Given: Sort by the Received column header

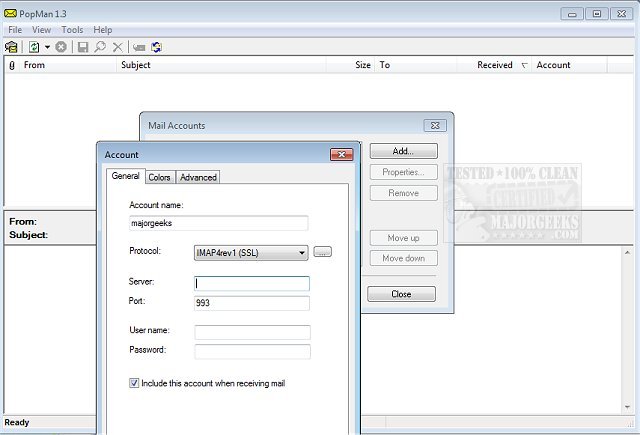Looking at the screenshot, I should 495,65.
